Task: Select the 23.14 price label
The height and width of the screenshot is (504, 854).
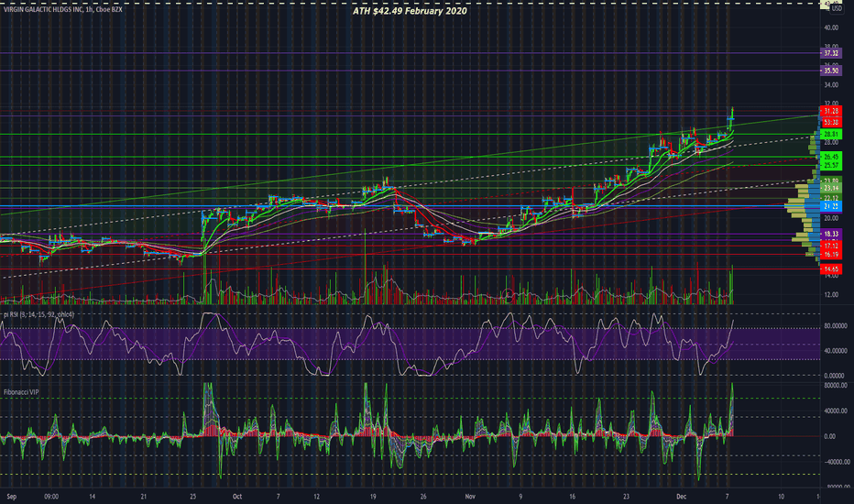Action: pyautogui.click(x=831, y=188)
